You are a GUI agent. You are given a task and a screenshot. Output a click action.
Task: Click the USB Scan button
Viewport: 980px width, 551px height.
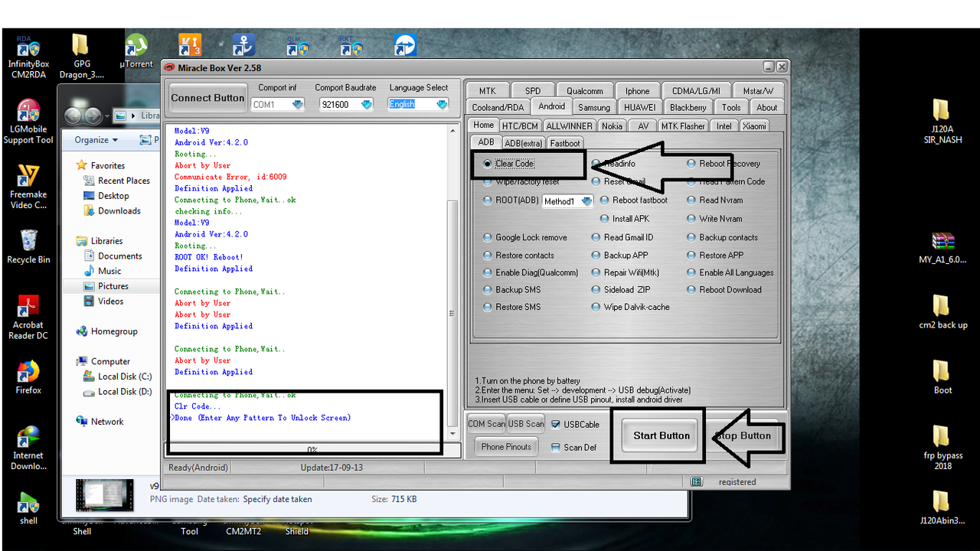(x=526, y=424)
